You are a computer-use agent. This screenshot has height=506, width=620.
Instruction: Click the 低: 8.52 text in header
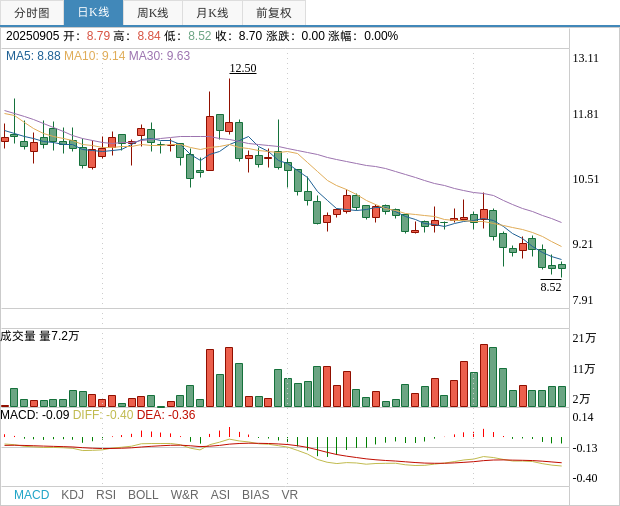coord(188,36)
